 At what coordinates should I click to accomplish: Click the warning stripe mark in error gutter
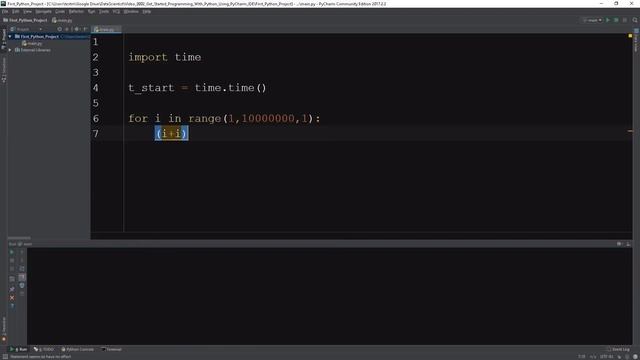coord(630,131)
